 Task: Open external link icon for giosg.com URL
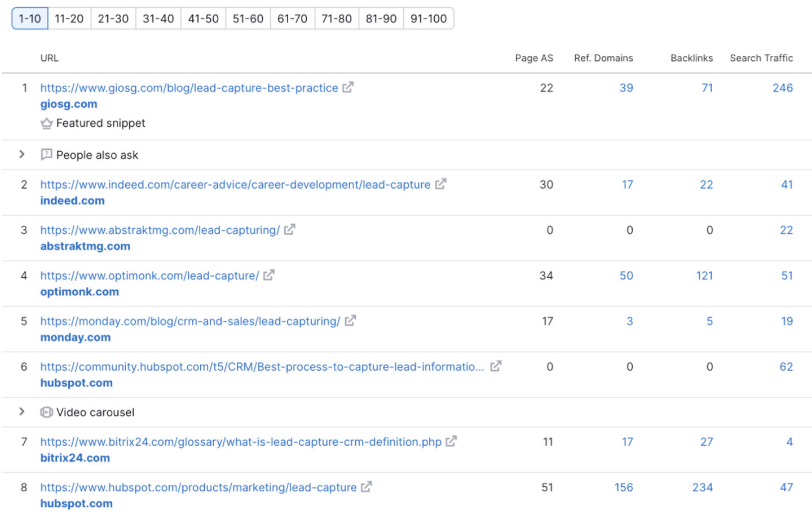[348, 87]
